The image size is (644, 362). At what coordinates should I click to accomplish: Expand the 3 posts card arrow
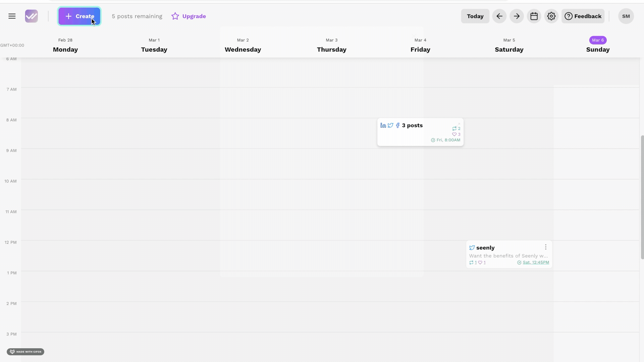pos(459,124)
